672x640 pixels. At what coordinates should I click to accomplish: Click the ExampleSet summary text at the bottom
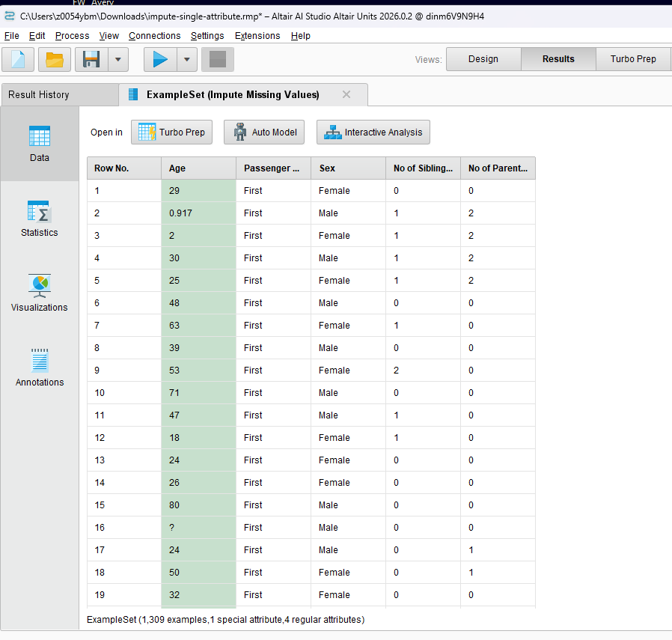point(225,620)
